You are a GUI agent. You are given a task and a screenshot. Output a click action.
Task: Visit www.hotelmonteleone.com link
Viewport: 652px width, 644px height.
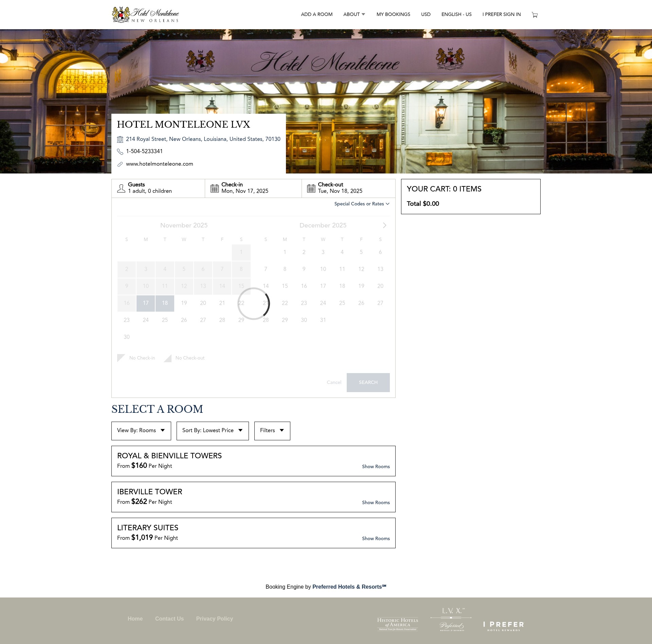(159, 164)
